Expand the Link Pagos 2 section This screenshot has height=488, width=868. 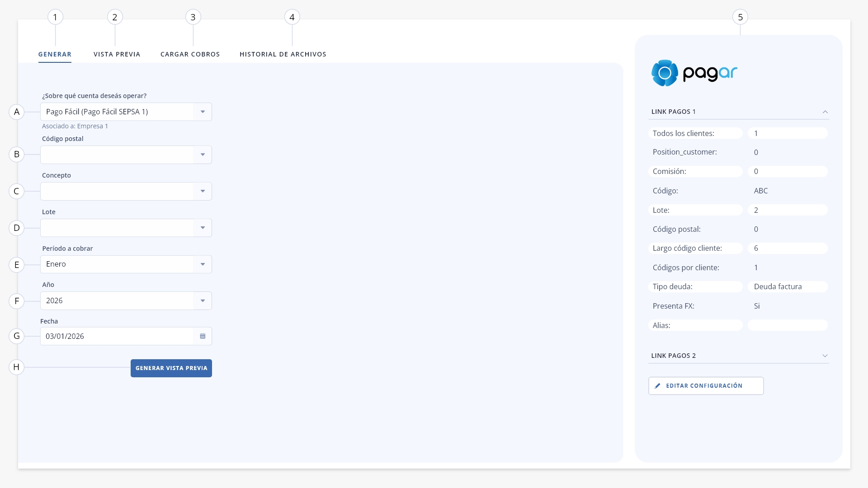click(x=825, y=356)
